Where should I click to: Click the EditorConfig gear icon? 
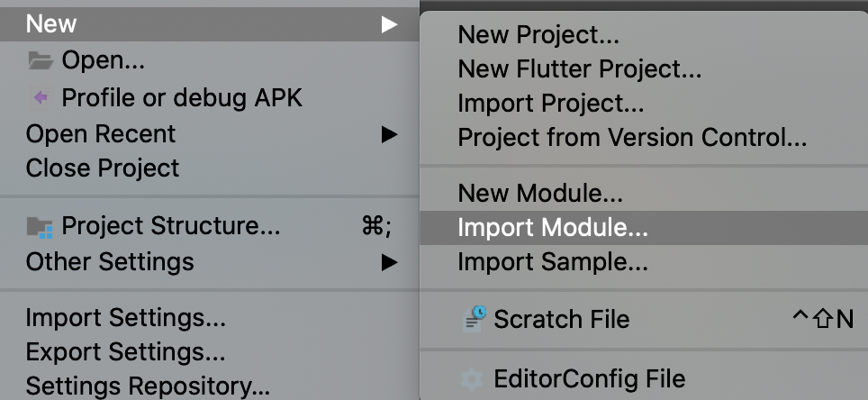474,379
